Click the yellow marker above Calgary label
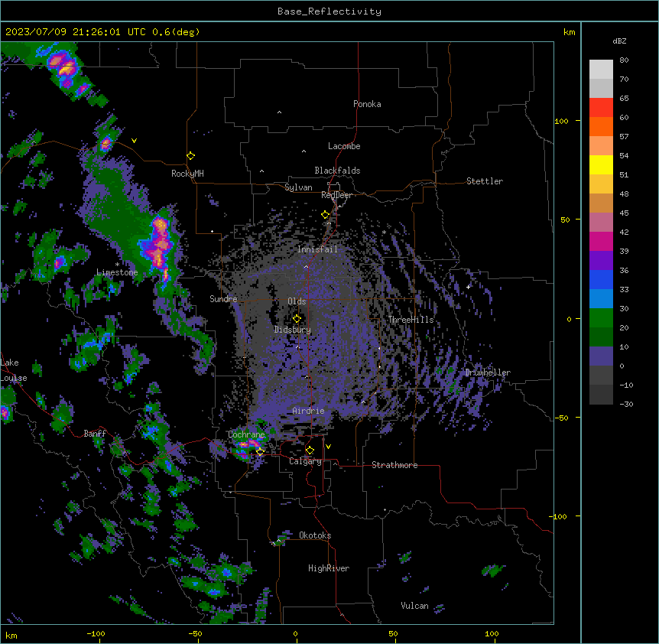 tap(310, 450)
